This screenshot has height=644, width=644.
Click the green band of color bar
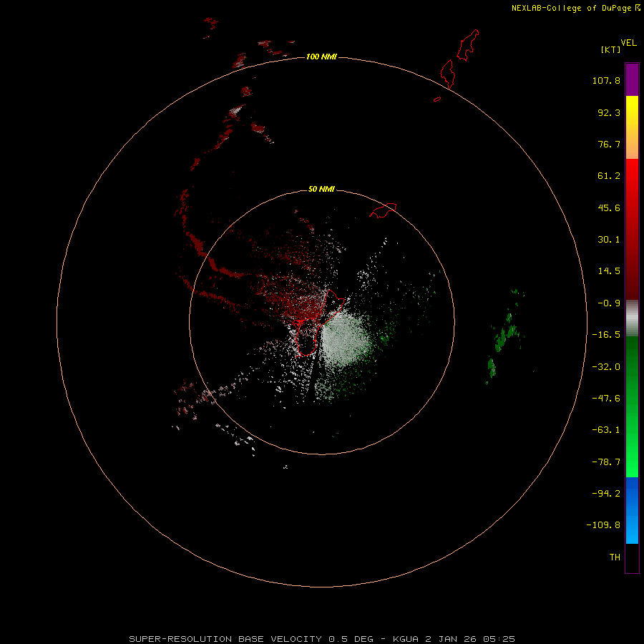(632, 406)
